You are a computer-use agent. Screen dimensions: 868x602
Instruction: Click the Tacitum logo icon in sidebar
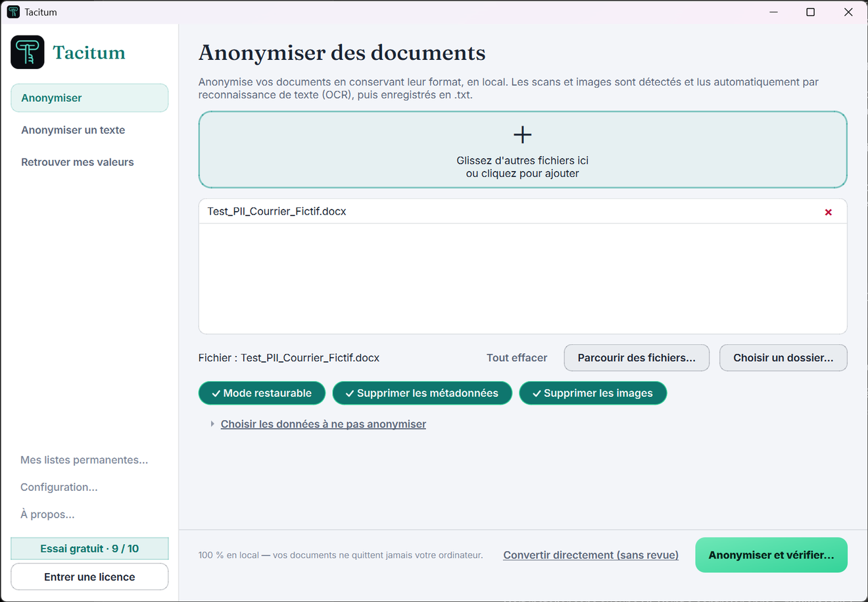click(28, 52)
